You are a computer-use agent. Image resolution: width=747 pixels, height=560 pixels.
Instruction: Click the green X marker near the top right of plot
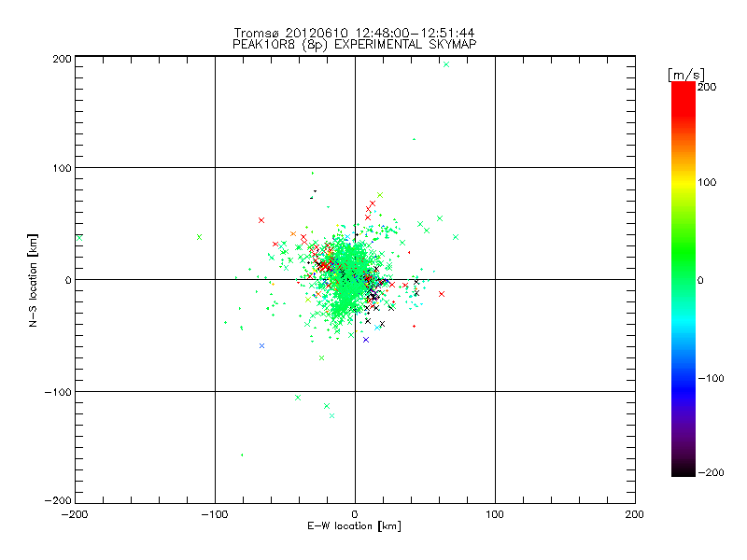click(x=446, y=64)
